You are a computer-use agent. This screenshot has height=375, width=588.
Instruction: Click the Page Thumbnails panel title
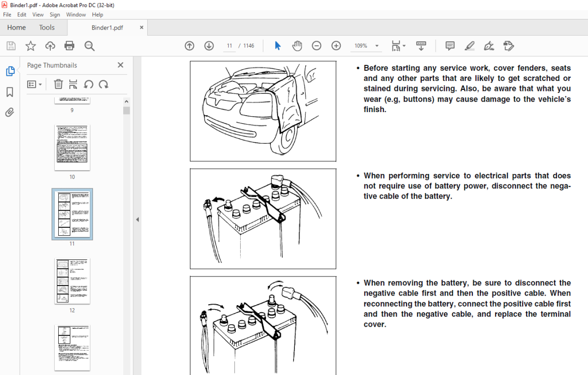click(x=52, y=65)
